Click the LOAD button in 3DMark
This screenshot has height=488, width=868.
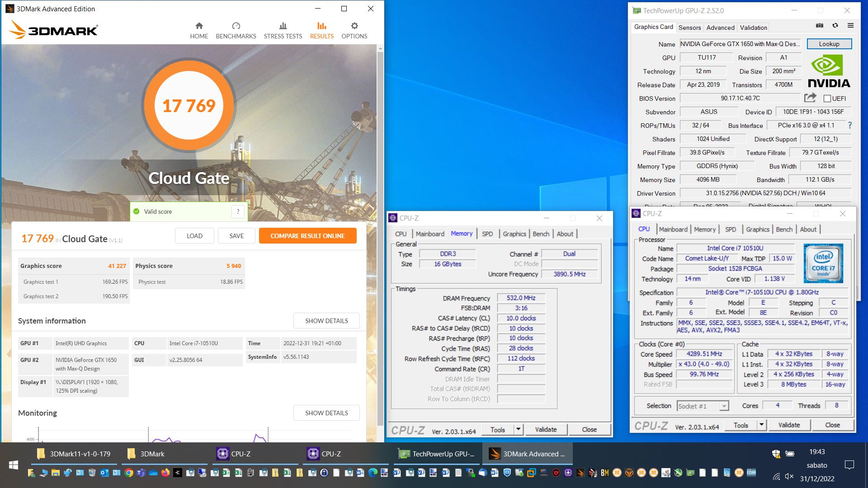[x=194, y=236]
